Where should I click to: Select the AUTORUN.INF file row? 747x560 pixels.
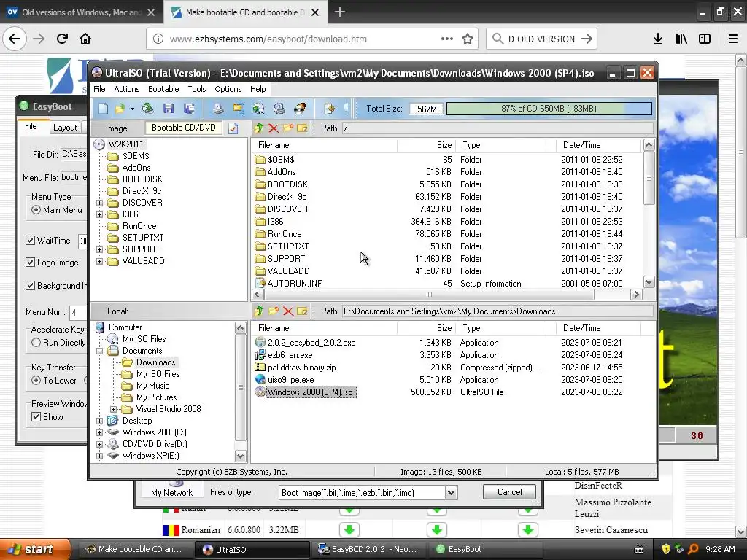click(446, 284)
